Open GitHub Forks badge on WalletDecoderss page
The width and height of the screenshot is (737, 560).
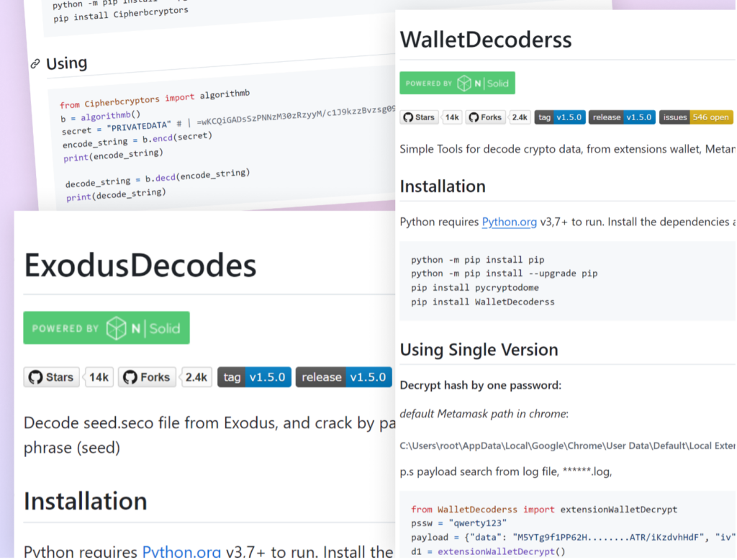coord(485,117)
